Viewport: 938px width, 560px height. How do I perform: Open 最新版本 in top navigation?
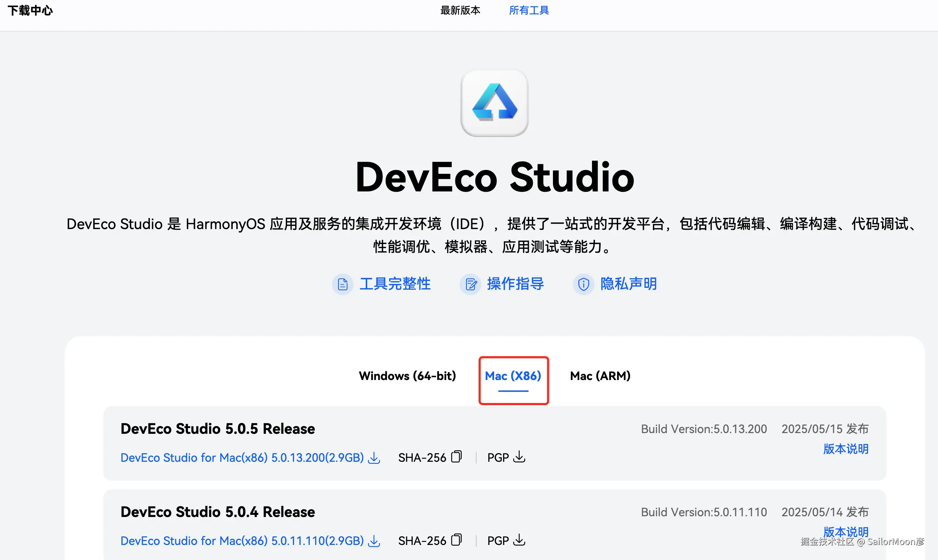click(460, 10)
